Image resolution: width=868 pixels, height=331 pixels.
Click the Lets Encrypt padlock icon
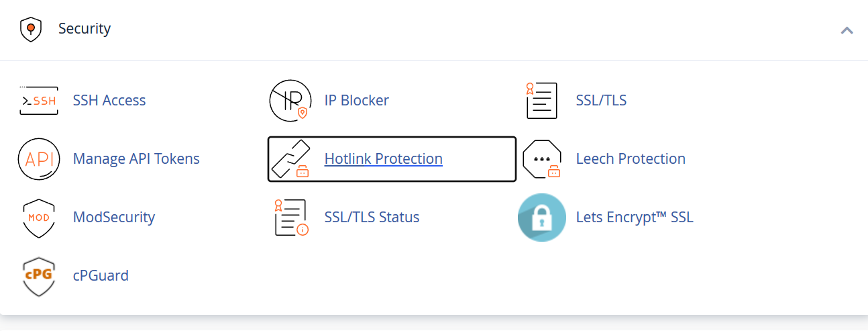(542, 218)
